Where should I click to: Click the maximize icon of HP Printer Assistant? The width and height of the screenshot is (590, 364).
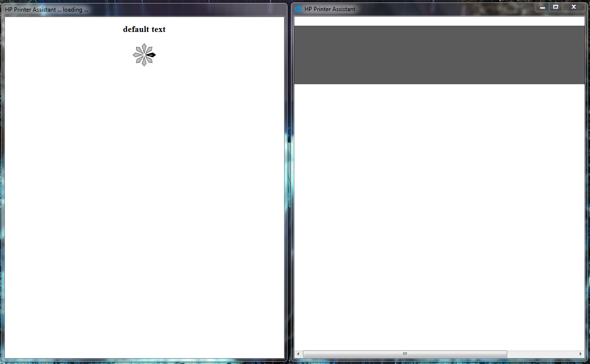[555, 7]
